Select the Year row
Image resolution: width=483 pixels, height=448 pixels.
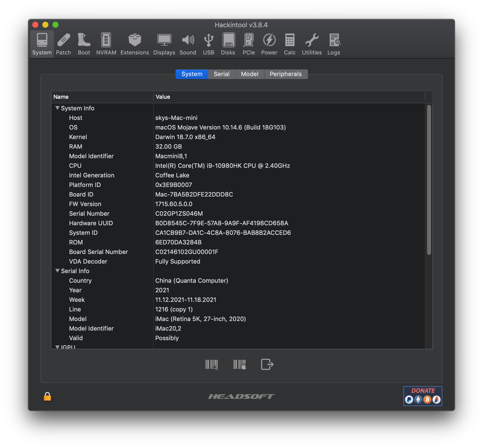tap(238, 290)
